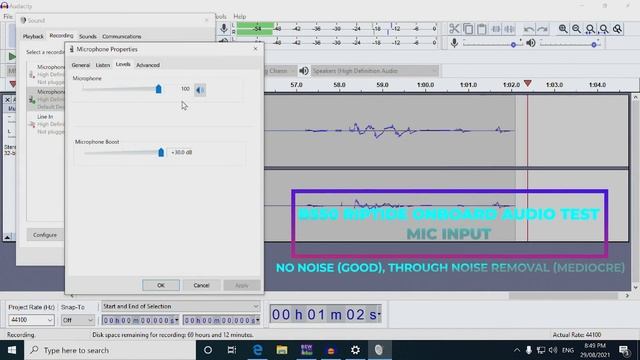
Task: Switch to Listen tab in Microphone Properties
Action: pyautogui.click(x=103, y=65)
